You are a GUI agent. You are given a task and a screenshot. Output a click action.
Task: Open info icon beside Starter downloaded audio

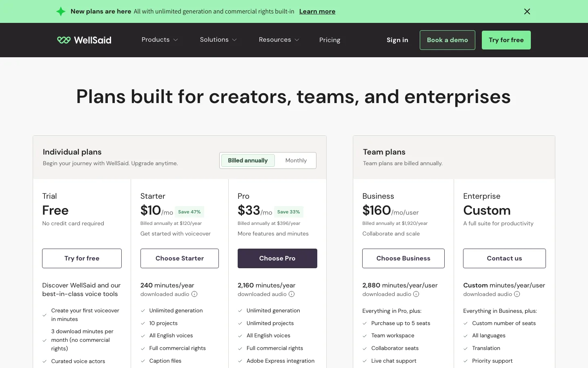click(194, 294)
